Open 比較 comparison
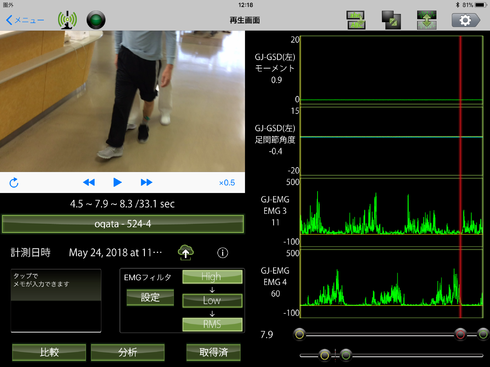Image resolution: width=490 pixels, height=367 pixels. pyautogui.click(x=49, y=352)
